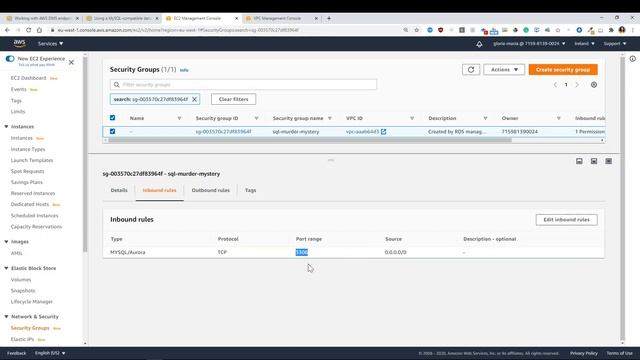Click the search magnifier in filter box
Screen dimensions: 640x360
pyautogui.click(x=117, y=85)
